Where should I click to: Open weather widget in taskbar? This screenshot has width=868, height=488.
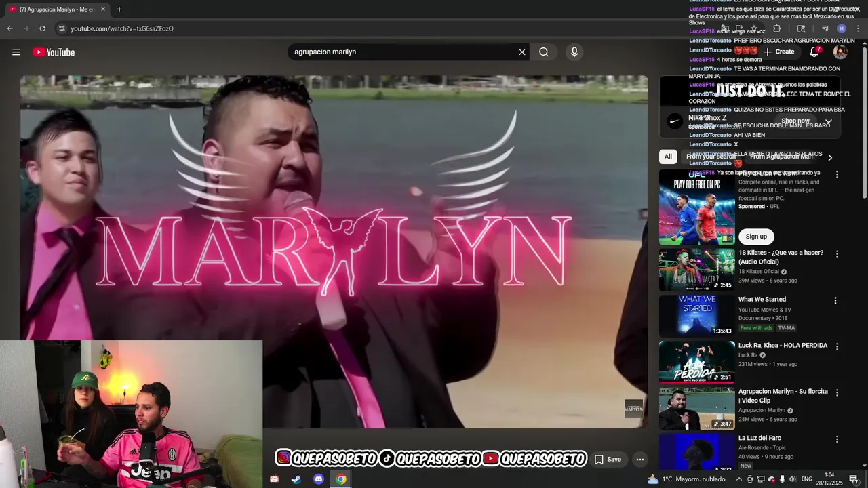(x=686, y=479)
